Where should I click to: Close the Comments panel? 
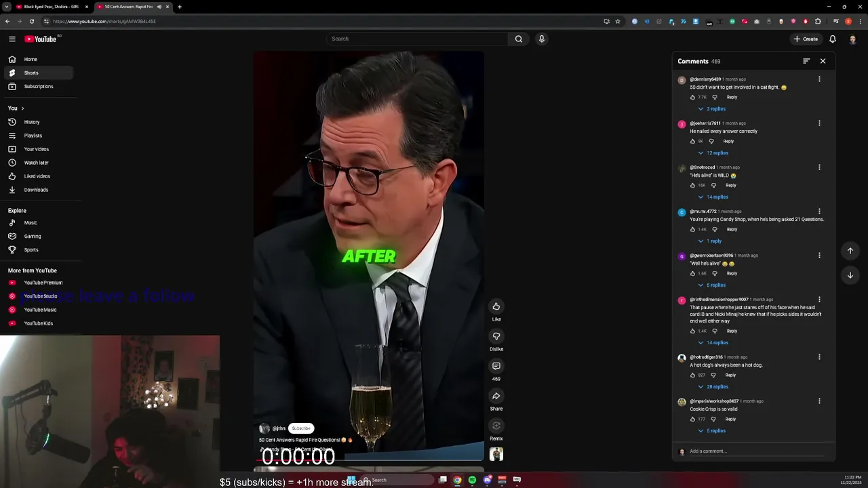(823, 61)
